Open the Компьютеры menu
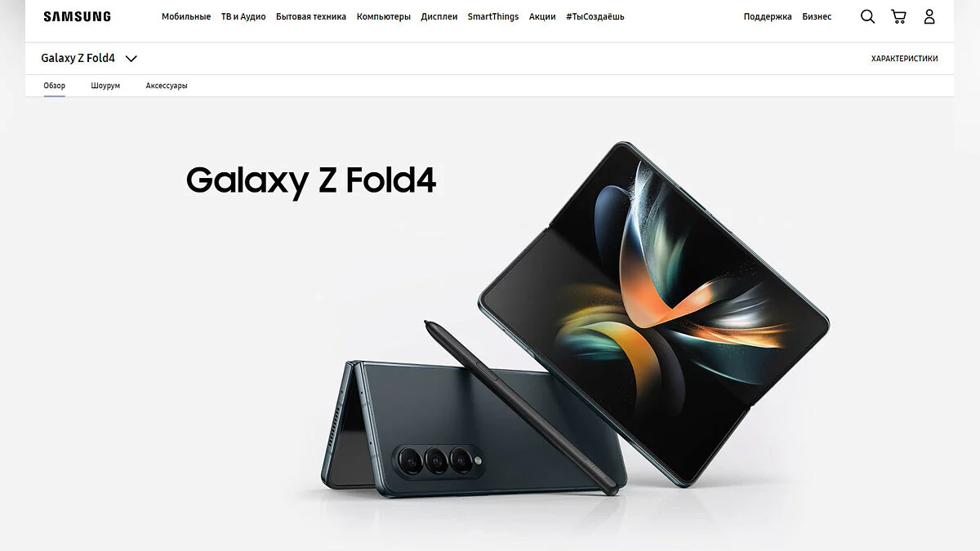 point(384,16)
